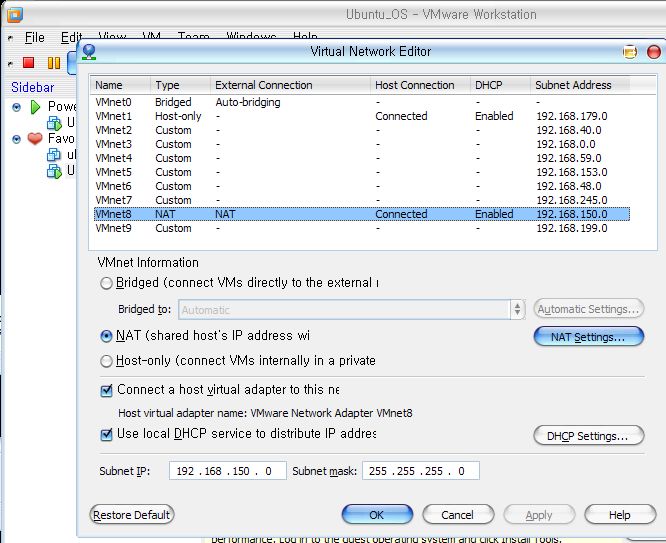Image resolution: width=666 pixels, height=543 pixels.
Task: Click the Apply button
Action: (x=539, y=515)
